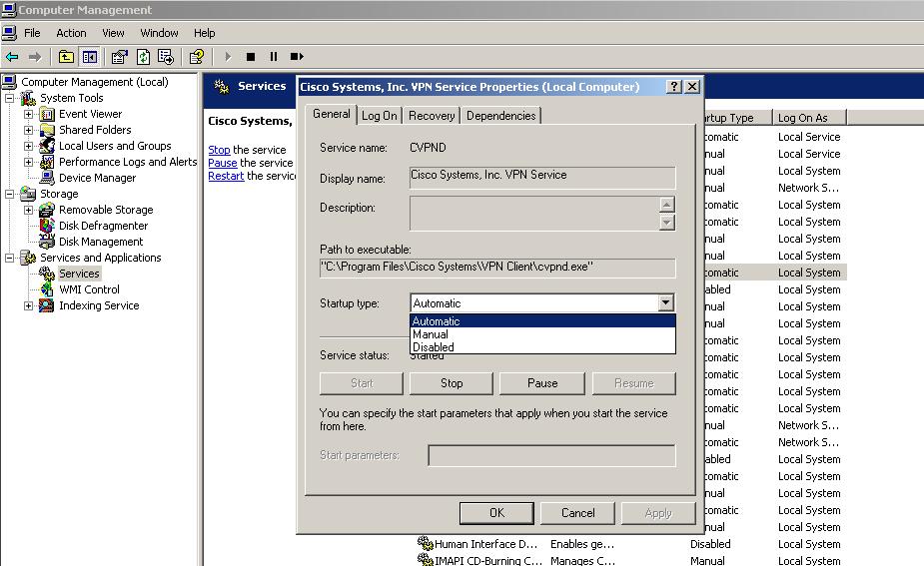Toggle the Show/Hide Console Tree icon
Image resolution: width=924 pixels, height=566 pixels.
(89, 57)
